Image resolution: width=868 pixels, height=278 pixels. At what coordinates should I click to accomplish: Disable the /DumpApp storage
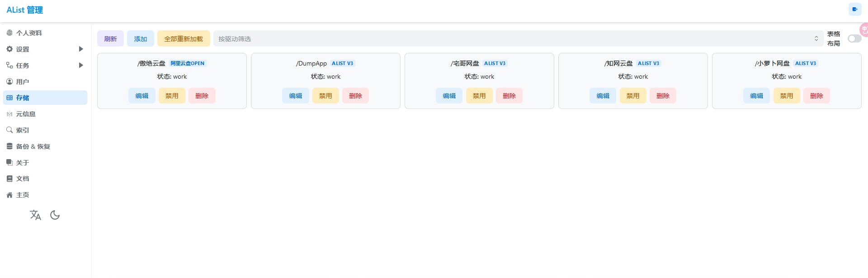tap(325, 96)
